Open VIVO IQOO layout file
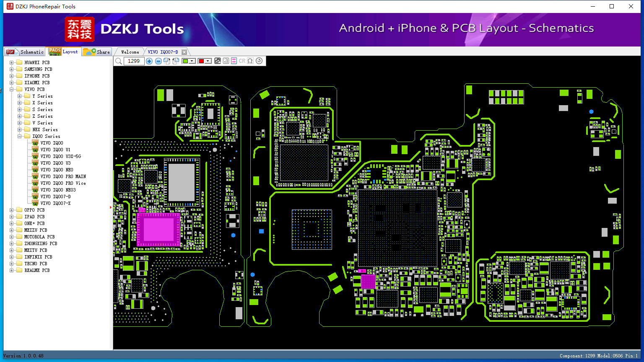Image resolution: width=644 pixels, height=362 pixels. coord(52,143)
